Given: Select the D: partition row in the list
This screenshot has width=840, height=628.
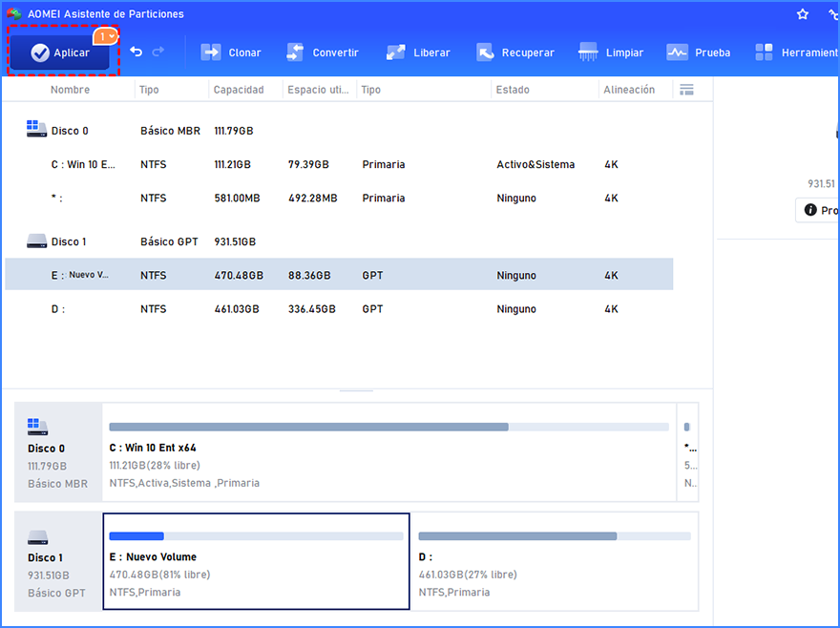Looking at the screenshot, I should coord(58,309).
